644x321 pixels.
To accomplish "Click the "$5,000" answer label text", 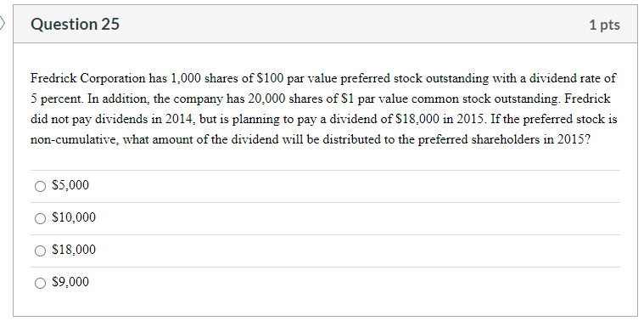I will click(70, 185).
